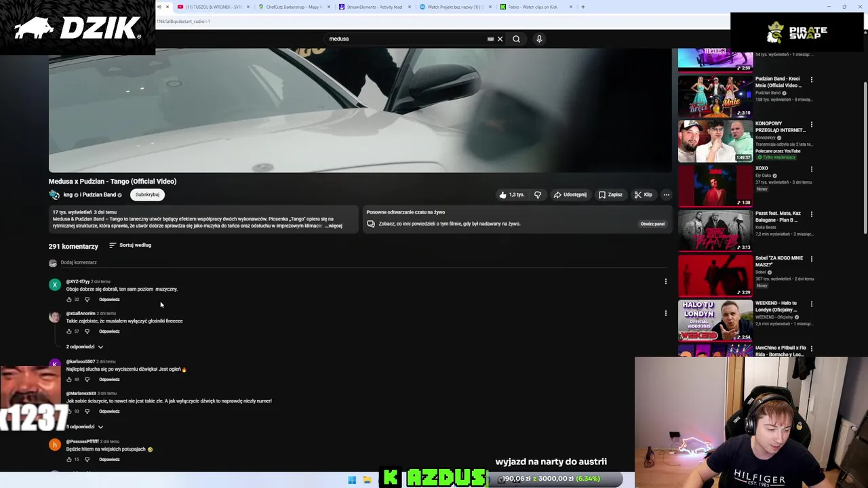The height and width of the screenshot is (488, 868).
Task: Open Pezet Plan B video title
Action: tap(778, 217)
